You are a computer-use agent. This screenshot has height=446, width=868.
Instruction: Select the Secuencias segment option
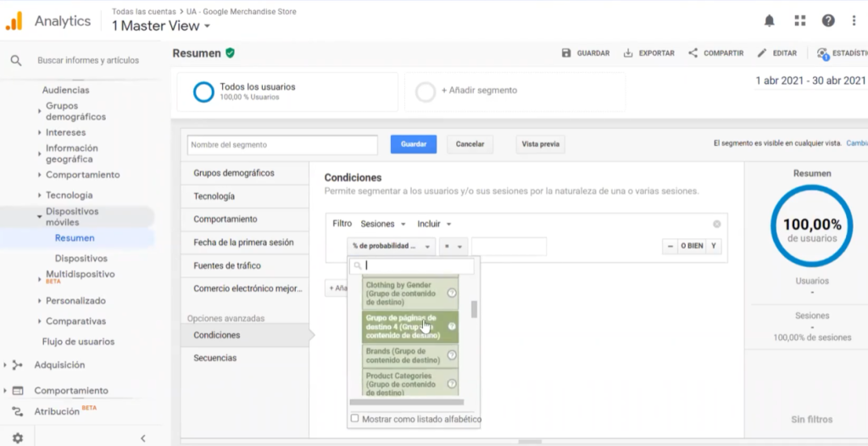click(x=214, y=358)
